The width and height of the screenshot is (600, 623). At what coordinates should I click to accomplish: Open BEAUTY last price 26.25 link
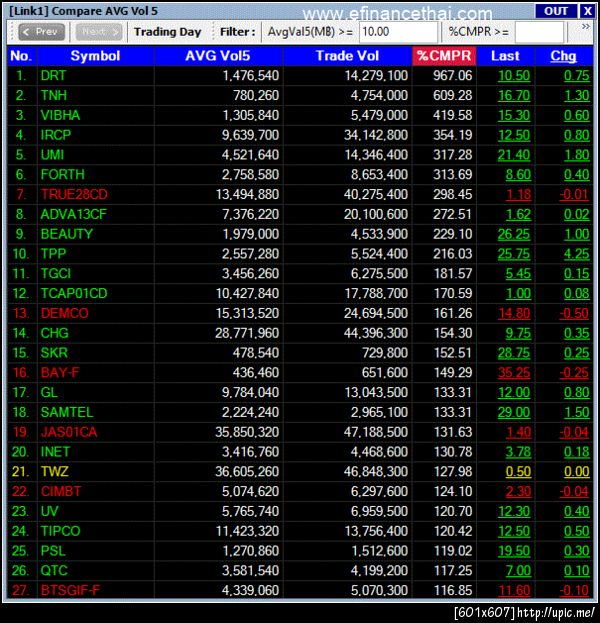tap(514, 234)
